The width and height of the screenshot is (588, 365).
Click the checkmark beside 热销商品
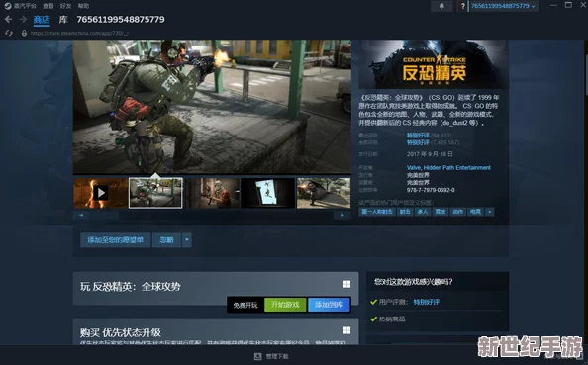point(373,319)
